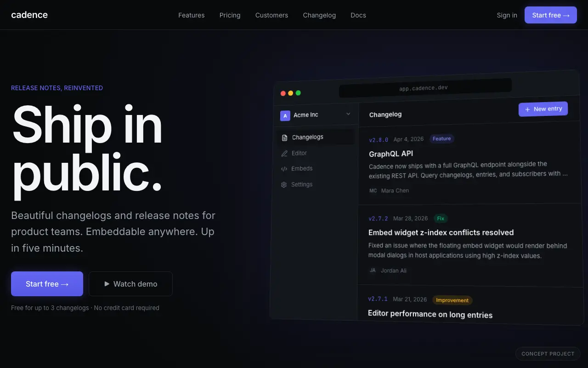Click date Mar 21, 2026

pos(410,299)
